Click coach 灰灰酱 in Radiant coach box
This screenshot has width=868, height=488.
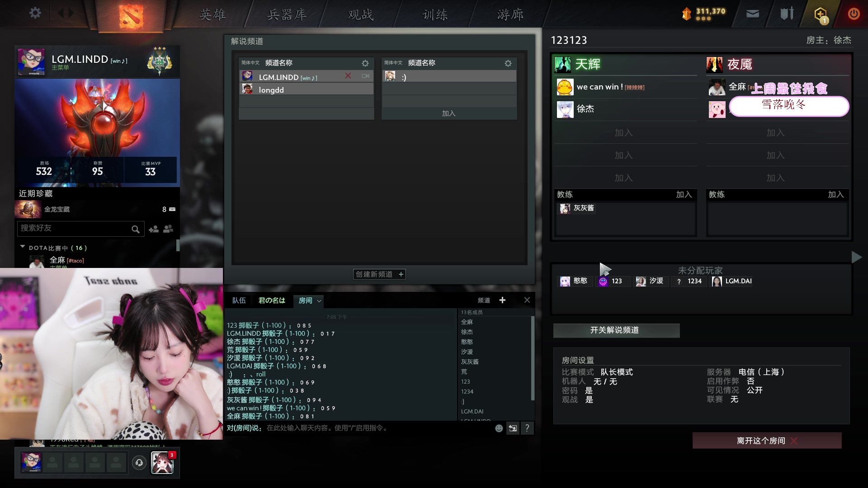pyautogui.click(x=577, y=208)
